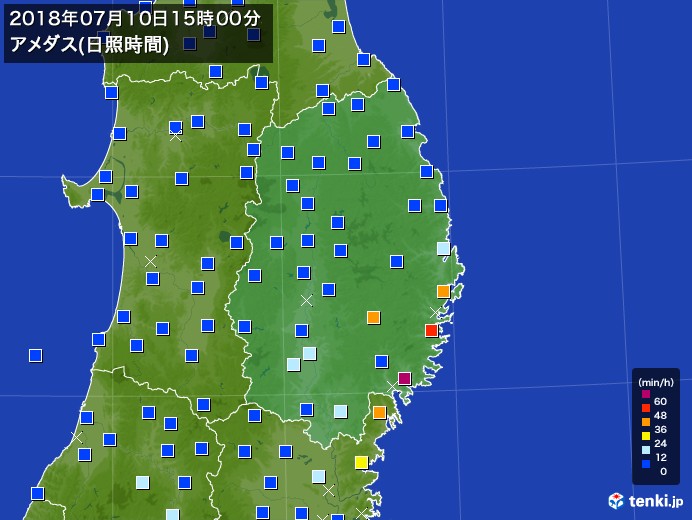Click the yellow station marker on the map
This screenshot has width=692, height=520.
(x=361, y=462)
